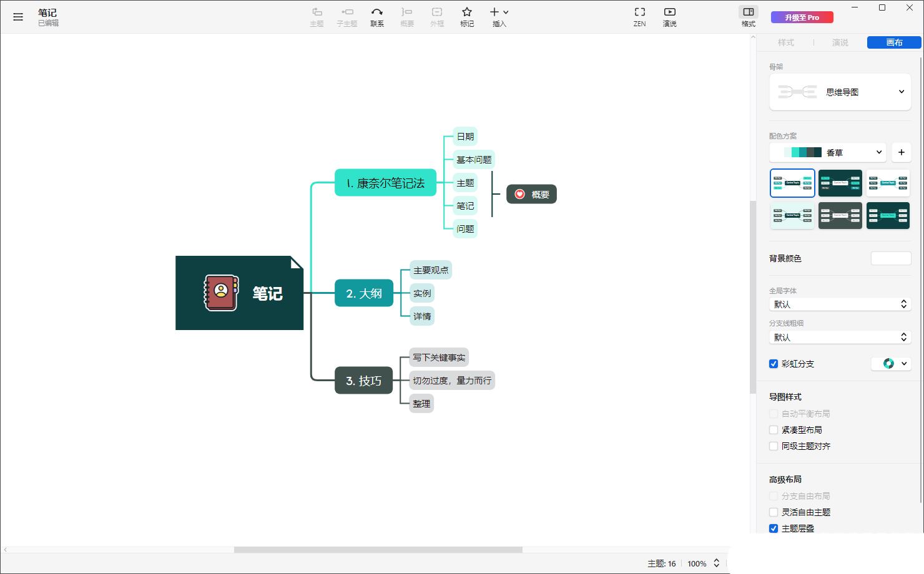Enable 同级主题对齐 checkbox

[x=774, y=446]
